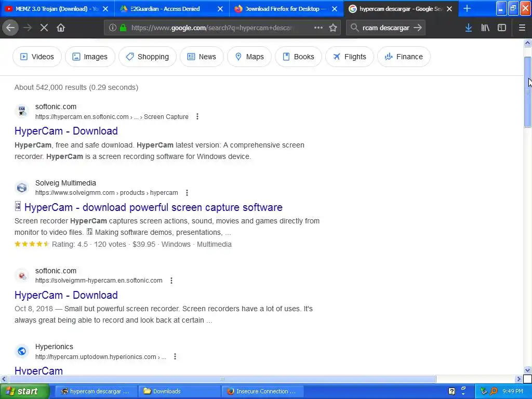This screenshot has width=532, height=399.
Task: Click the 9:49 PM clock
Action: pos(513,391)
